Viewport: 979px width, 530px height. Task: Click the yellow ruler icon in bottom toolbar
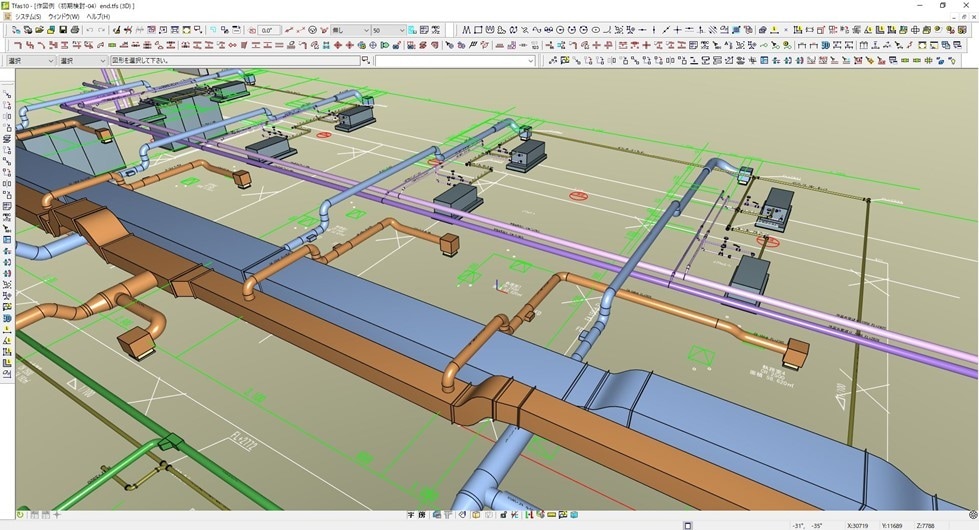pyautogui.click(x=551, y=515)
